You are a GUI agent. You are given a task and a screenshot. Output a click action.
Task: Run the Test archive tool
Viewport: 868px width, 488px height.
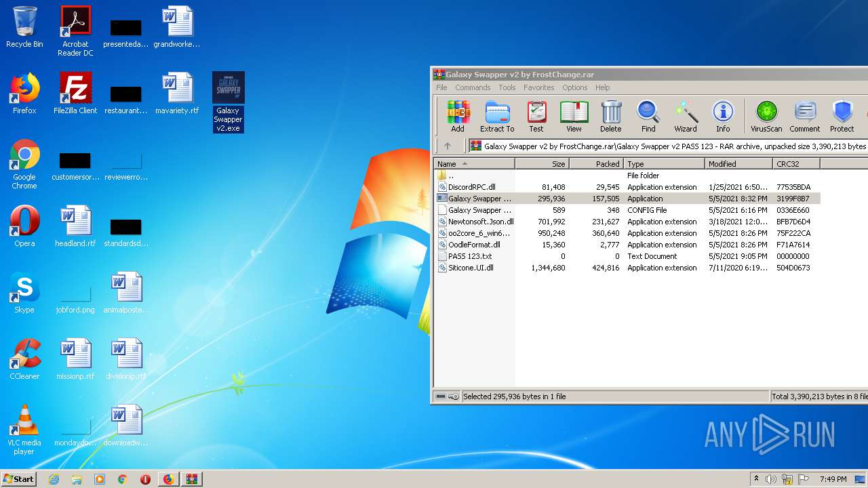click(536, 116)
